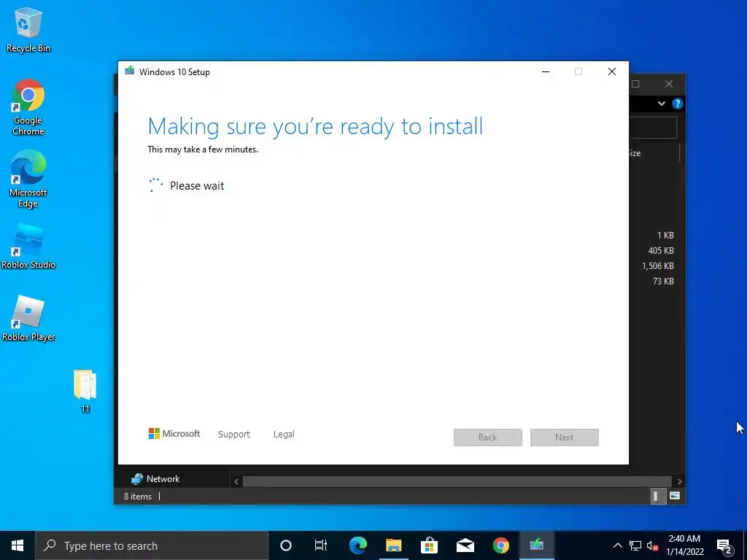The width and height of the screenshot is (747, 560).
Task: Click the Back button in Setup
Action: tap(488, 437)
